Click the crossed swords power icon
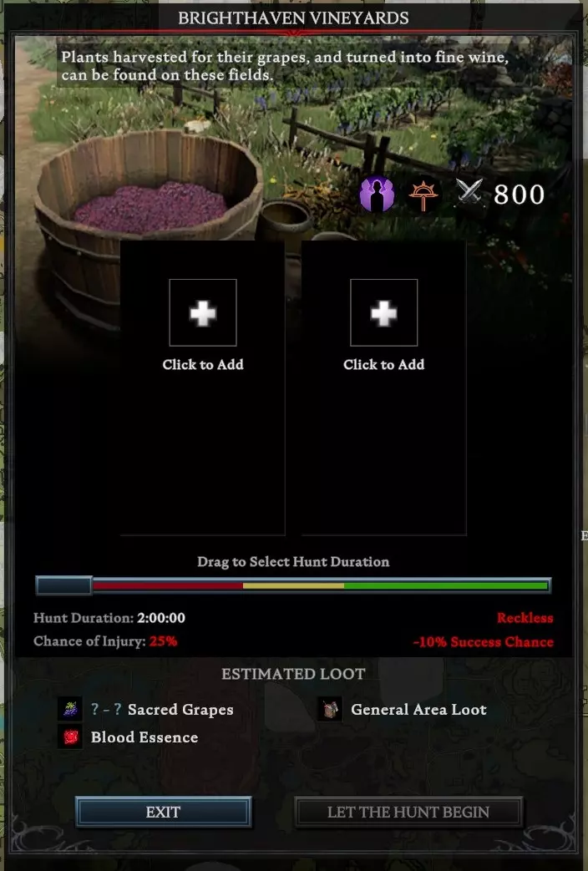The image size is (588, 871). (469, 193)
